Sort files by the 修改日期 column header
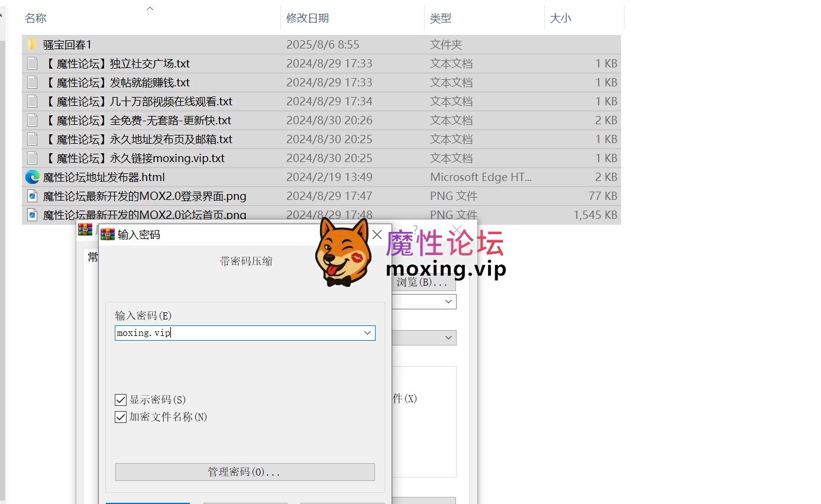Viewport: 821px width, 504px height. click(308, 18)
